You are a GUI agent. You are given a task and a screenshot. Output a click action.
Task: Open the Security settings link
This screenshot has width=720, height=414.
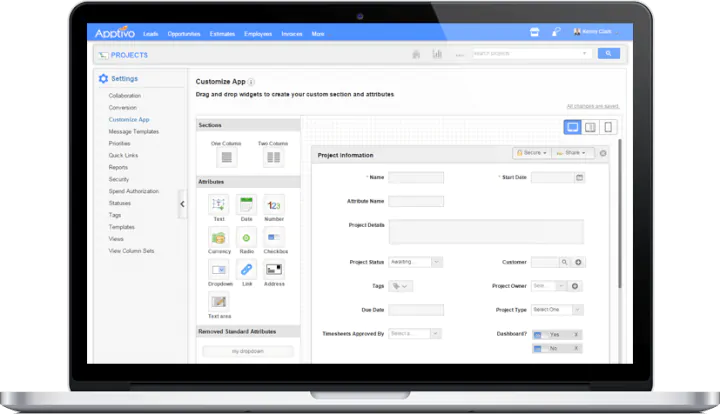point(119,179)
